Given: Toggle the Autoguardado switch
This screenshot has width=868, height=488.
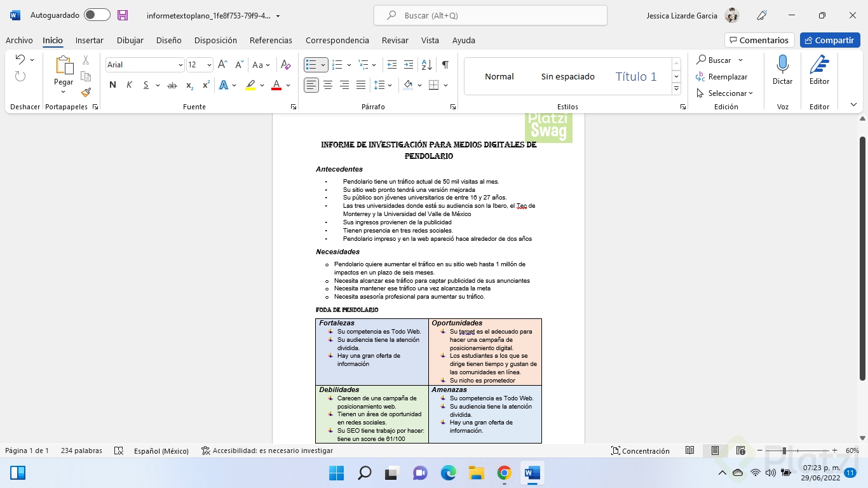Looking at the screenshot, I should tap(97, 15).
